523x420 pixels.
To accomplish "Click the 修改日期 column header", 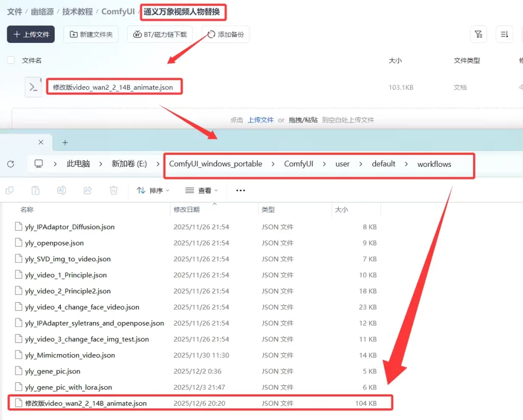I will tap(187, 209).
